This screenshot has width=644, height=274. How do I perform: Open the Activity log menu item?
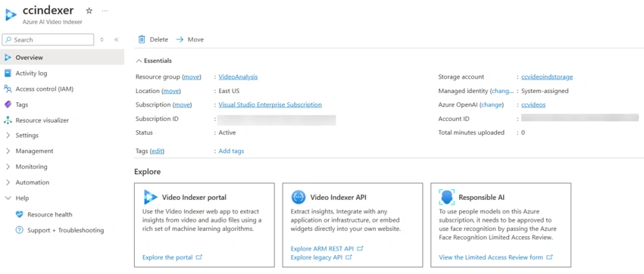click(31, 73)
